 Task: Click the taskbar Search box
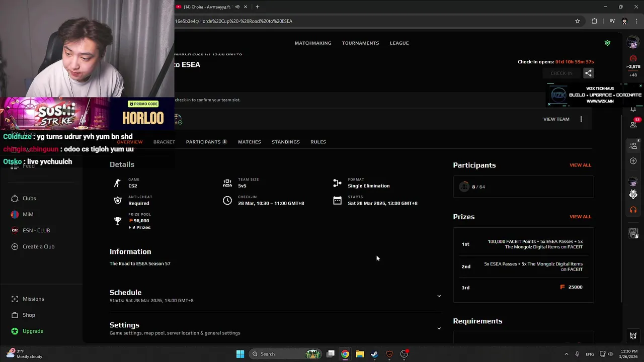click(x=286, y=354)
